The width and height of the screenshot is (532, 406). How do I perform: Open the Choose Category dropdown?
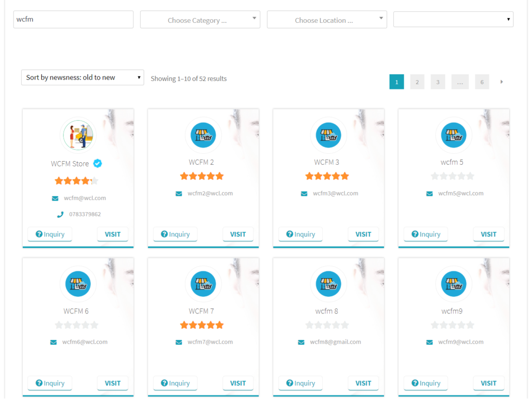click(x=200, y=20)
